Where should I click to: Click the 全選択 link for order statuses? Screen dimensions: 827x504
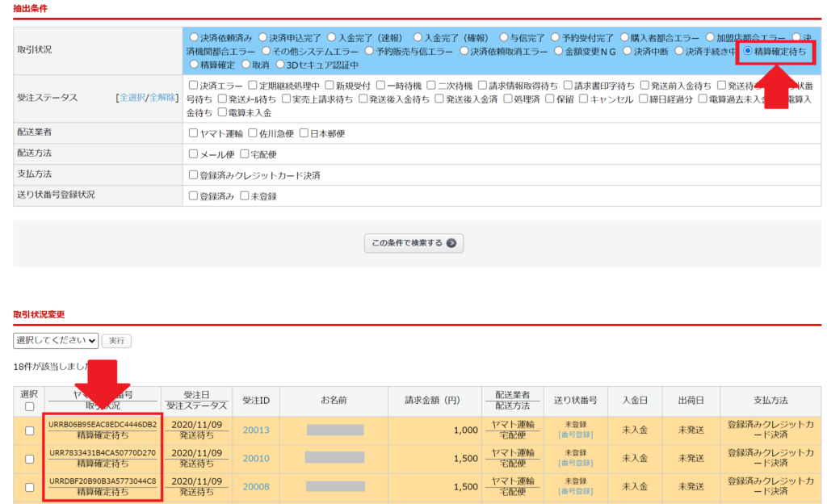(132, 98)
